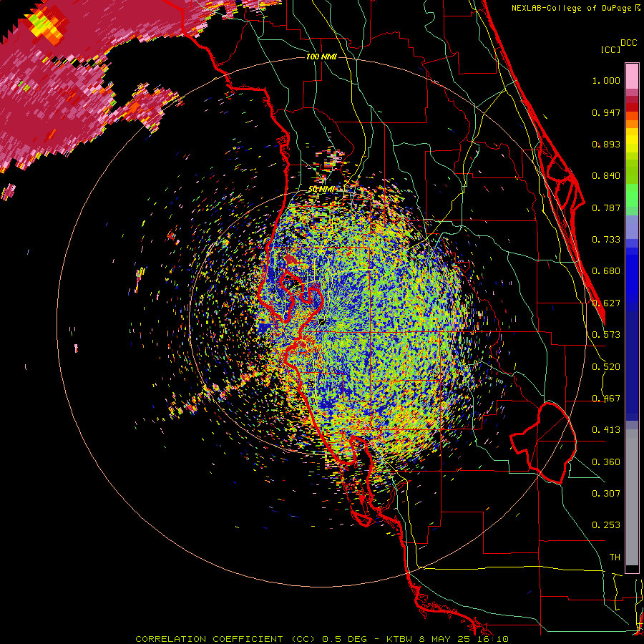Image resolution: width=644 pixels, height=644 pixels.
Task: Click the 100 NMI range ring label
Action: click(321, 57)
